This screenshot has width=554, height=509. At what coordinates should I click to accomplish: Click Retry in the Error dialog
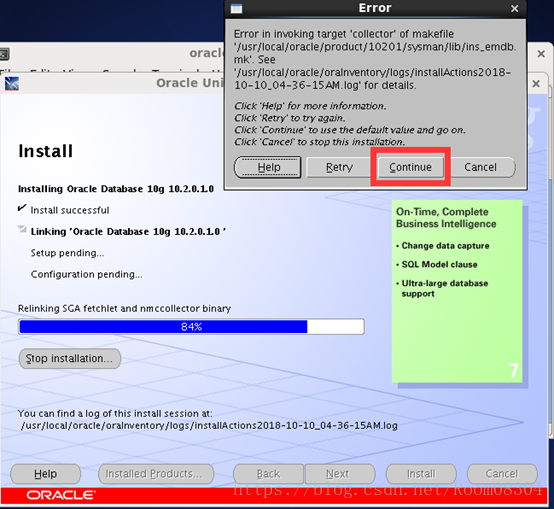[x=339, y=167]
